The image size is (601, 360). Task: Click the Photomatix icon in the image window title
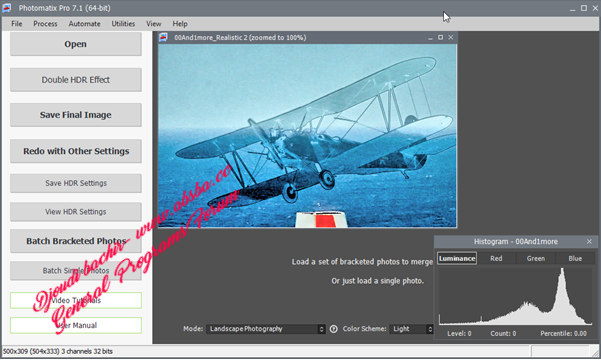point(163,38)
